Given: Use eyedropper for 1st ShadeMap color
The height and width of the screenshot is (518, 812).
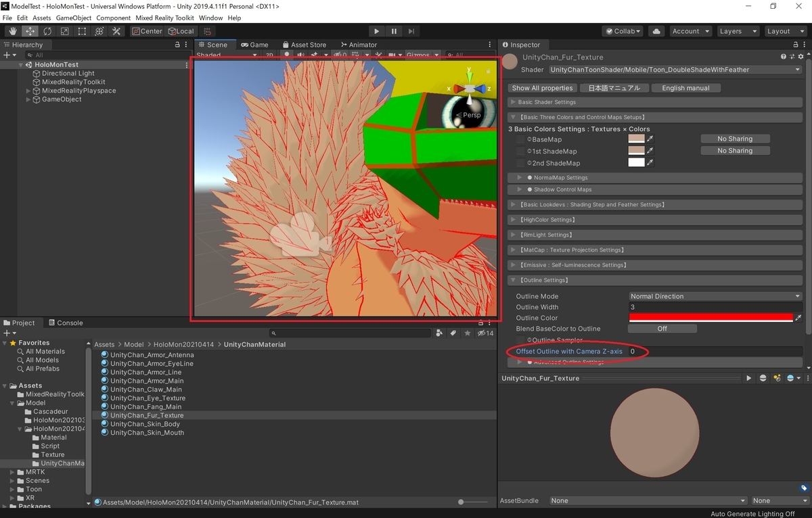Looking at the screenshot, I should tap(650, 151).
